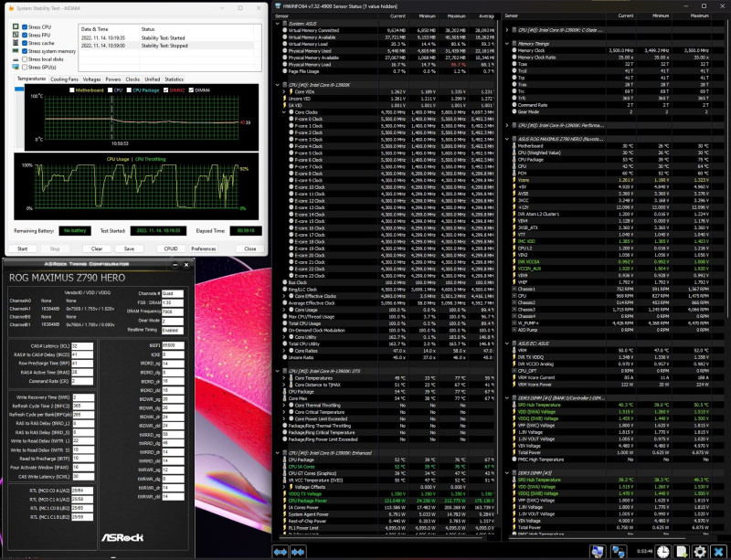The height and width of the screenshot is (560, 731).
Task: Uncheck Stress CPU checkbox
Action: click(x=25, y=27)
